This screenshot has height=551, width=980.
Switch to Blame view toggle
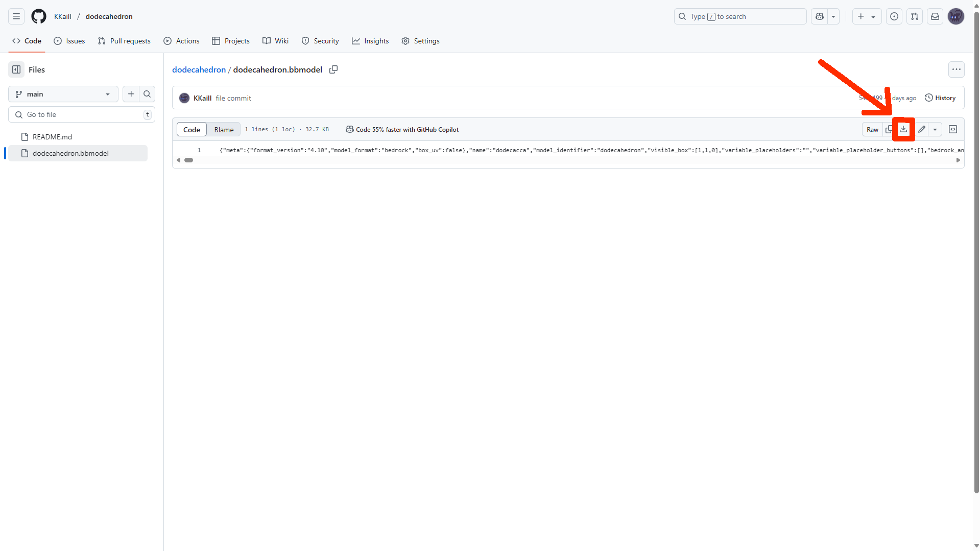(x=224, y=130)
